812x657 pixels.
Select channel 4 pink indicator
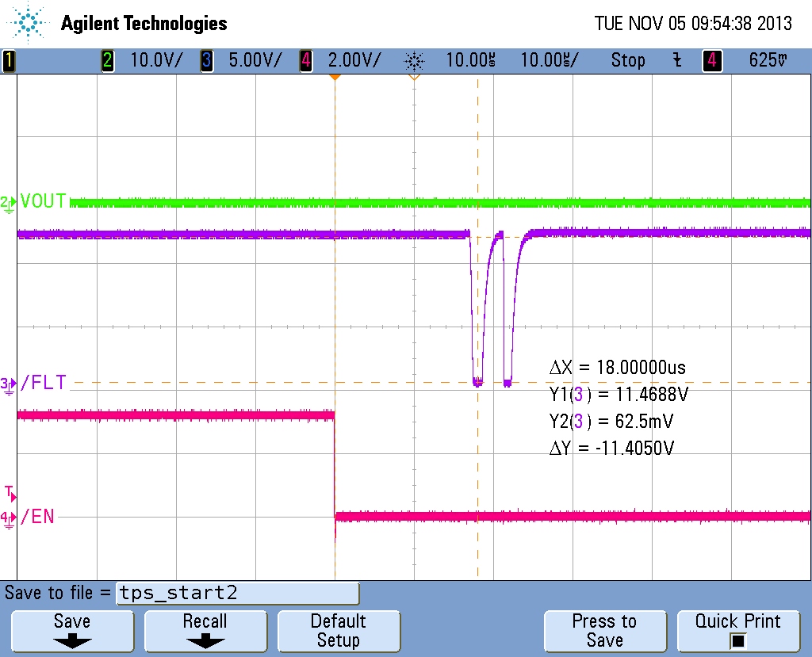pyautogui.click(x=305, y=60)
